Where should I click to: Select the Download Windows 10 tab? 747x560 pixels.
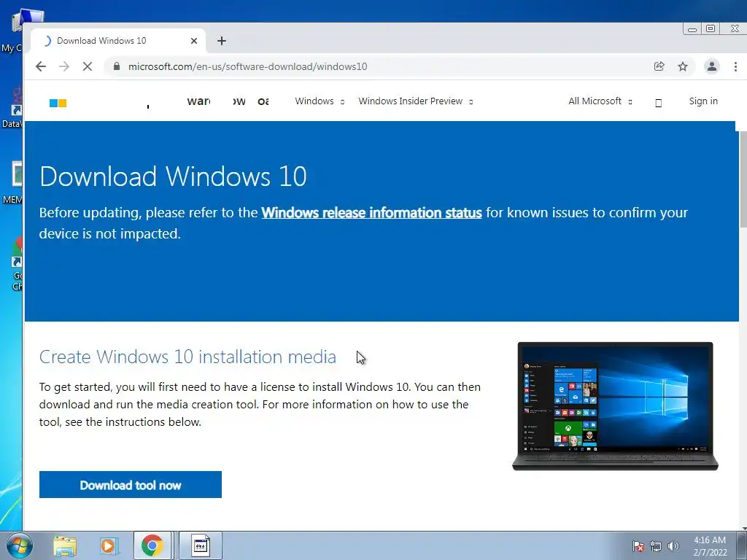click(118, 41)
